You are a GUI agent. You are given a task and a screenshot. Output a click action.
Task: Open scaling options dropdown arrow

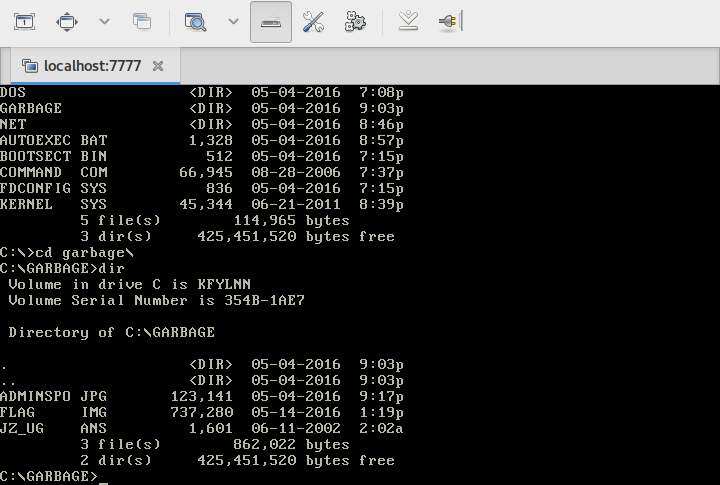(233, 22)
